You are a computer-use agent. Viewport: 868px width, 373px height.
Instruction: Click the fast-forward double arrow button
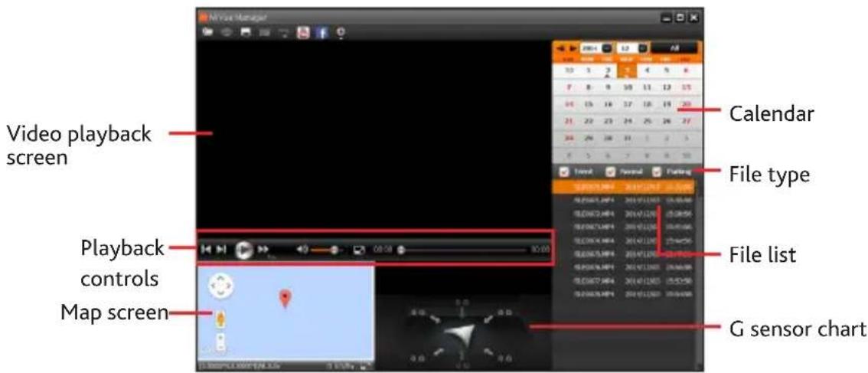pos(263,250)
